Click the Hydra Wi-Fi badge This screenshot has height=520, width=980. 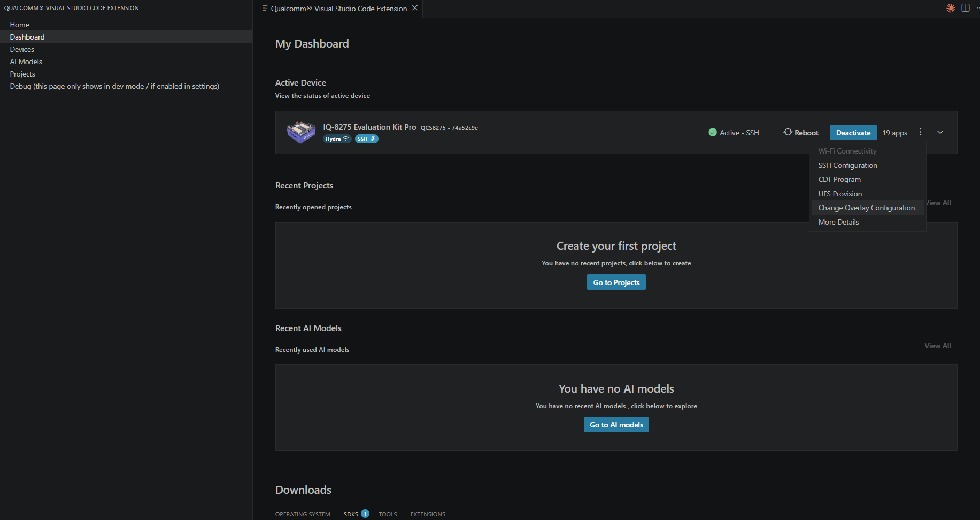tap(337, 139)
